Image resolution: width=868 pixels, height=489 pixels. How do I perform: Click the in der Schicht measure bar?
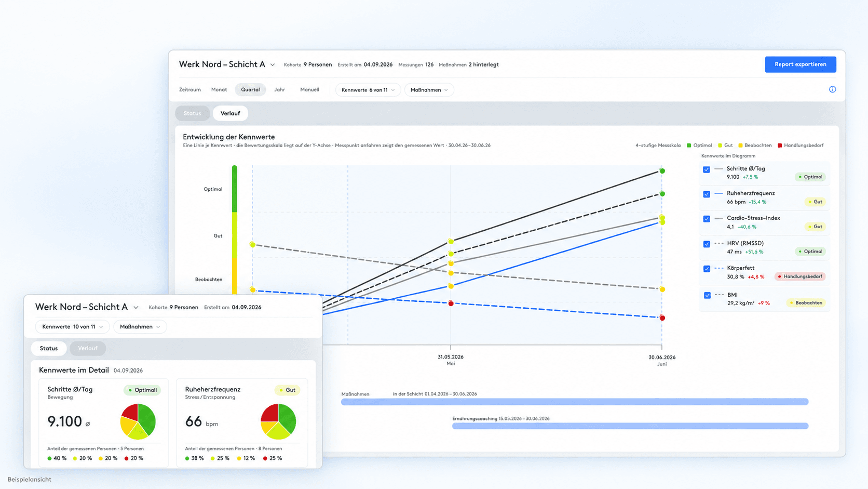pos(575,402)
